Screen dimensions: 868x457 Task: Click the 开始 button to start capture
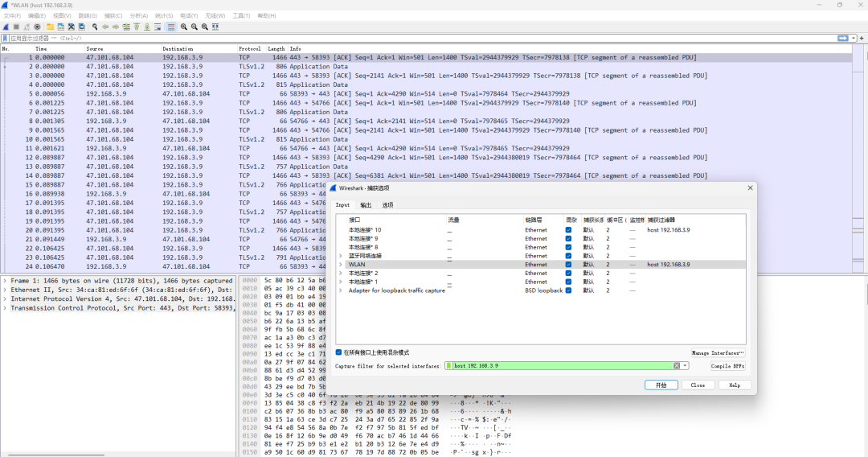[661, 385]
